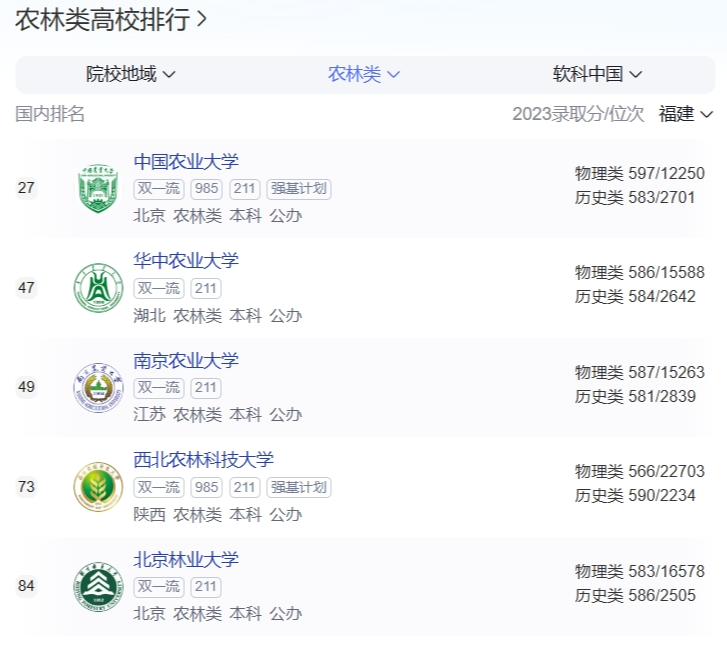Open the 农林类高校排行 title link
The image size is (727, 647).
point(102,19)
